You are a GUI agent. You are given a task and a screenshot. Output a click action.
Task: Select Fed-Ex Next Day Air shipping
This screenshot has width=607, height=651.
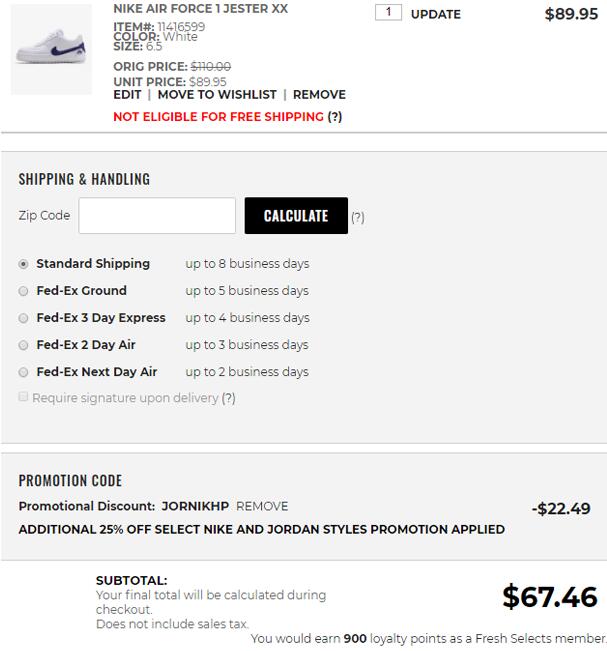pos(24,372)
